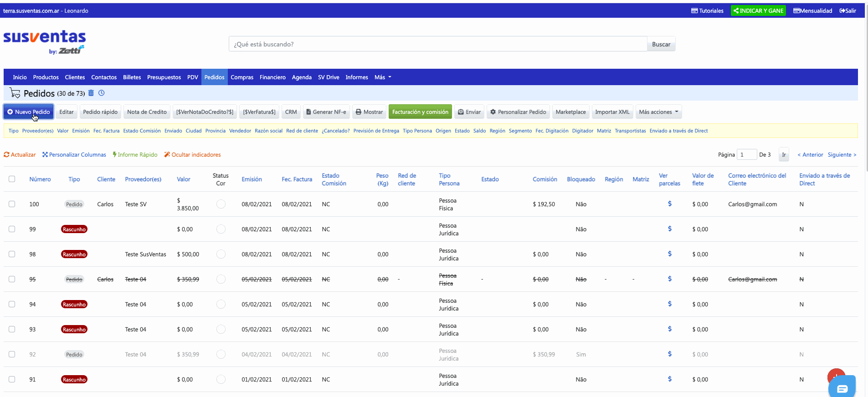Viewport: 868px width, 397px height.
Task: Expand the Más navigation dropdown
Action: coord(383,77)
